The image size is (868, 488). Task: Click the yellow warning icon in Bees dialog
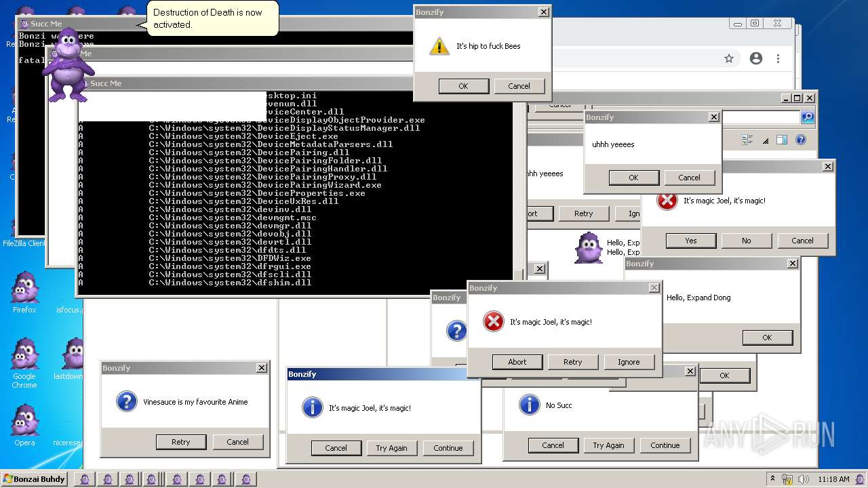439,46
